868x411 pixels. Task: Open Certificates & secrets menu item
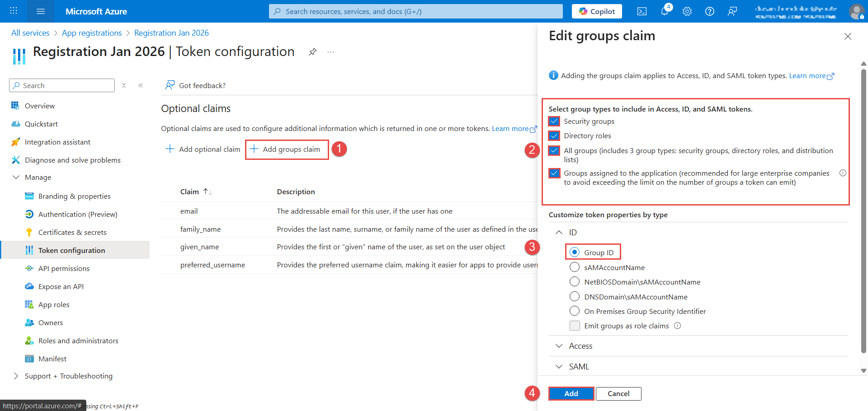click(x=72, y=233)
